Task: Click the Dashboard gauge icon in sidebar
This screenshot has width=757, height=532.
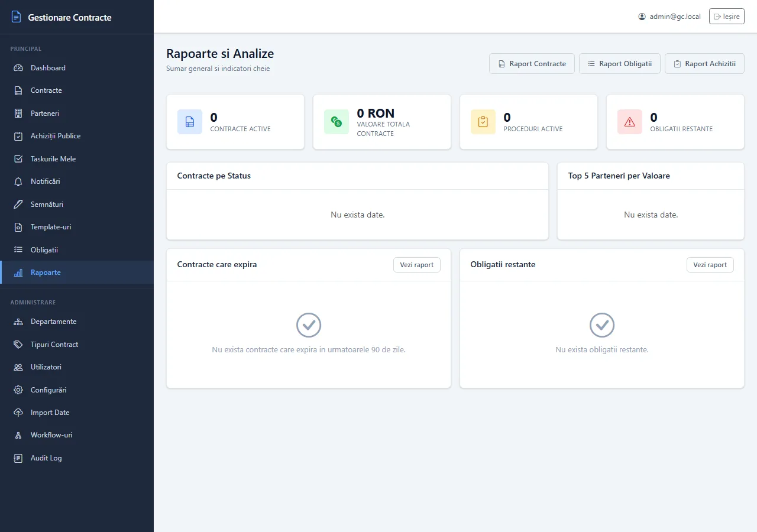Action: (x=18, y=68)
